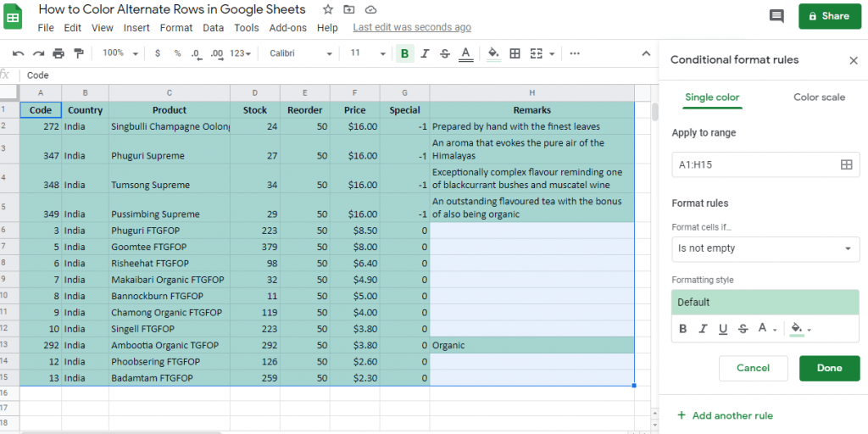Screen dimensions: 868x434
Task: Apply strikethrough in the main toolbar
Action: pyautogui.click(x=444, y=53)
